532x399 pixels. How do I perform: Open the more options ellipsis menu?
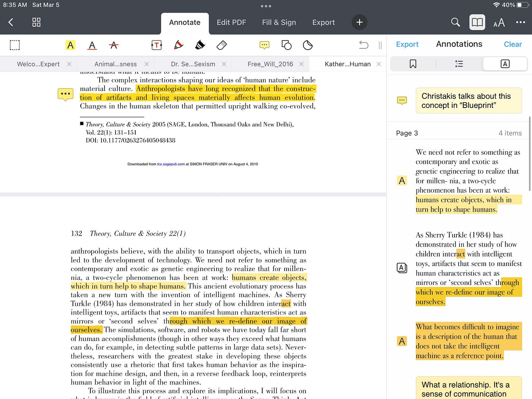click(521, 22)
